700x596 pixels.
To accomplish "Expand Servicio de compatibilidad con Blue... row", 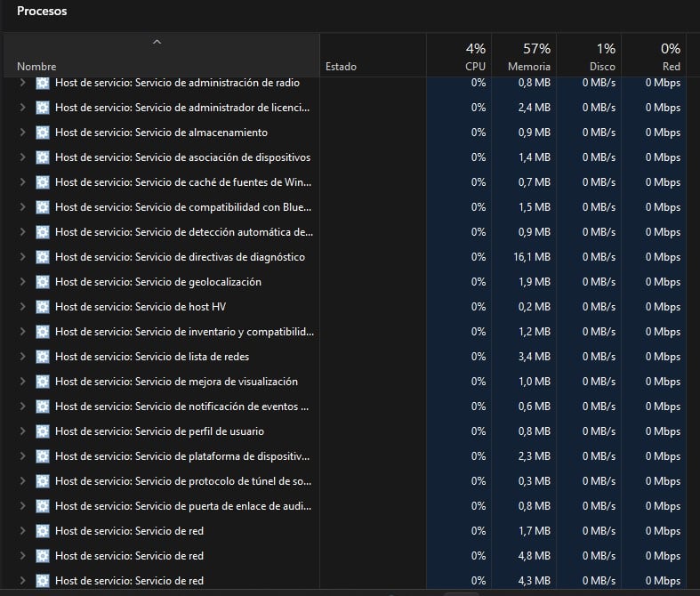I will pos(22,207).
